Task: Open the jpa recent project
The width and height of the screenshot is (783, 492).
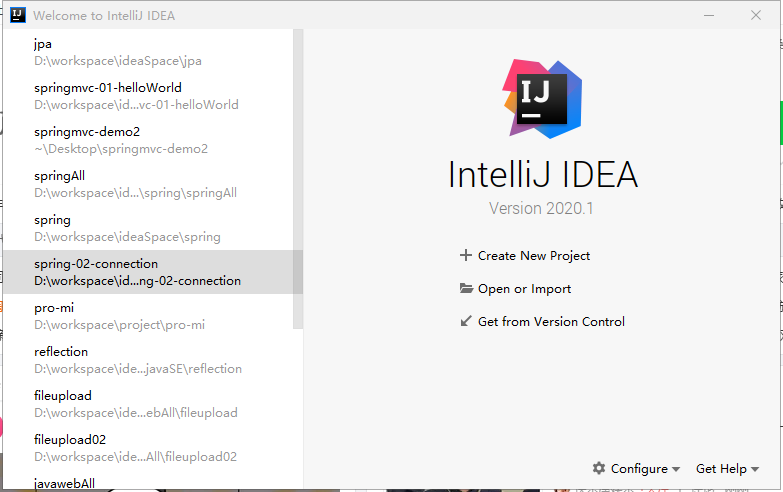Action: click(148, 52)
